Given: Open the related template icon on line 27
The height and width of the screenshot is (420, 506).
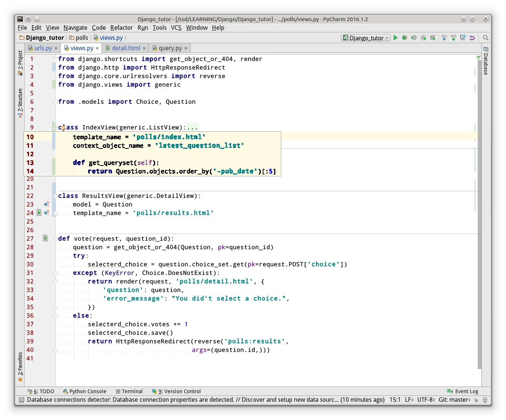Looking at the screenshot, I should tap(45, 238).
